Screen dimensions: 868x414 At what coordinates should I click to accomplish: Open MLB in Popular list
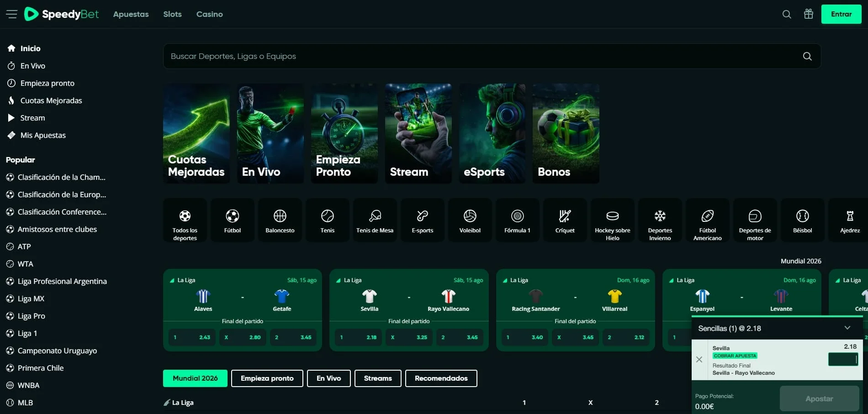[20, 403]
